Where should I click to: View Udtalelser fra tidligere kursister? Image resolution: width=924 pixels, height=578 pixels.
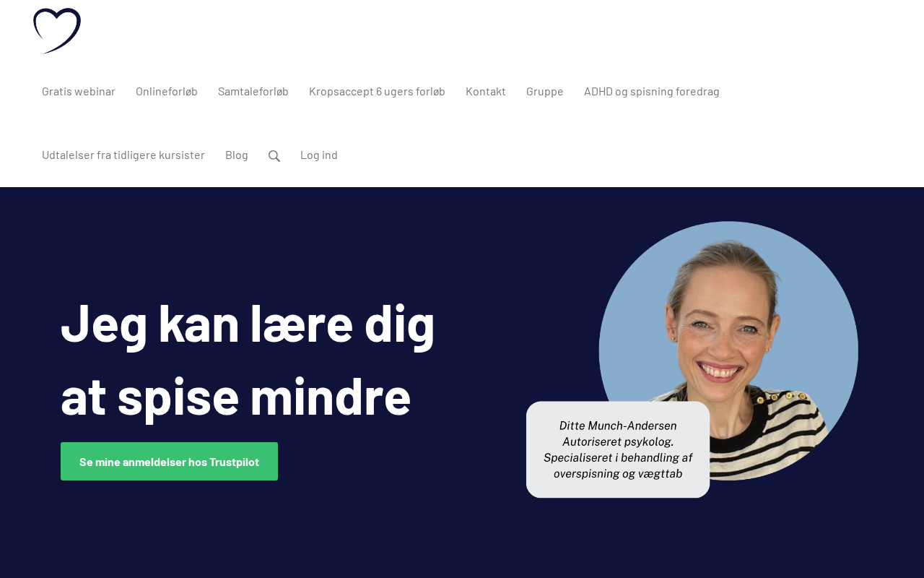(123, 155)
